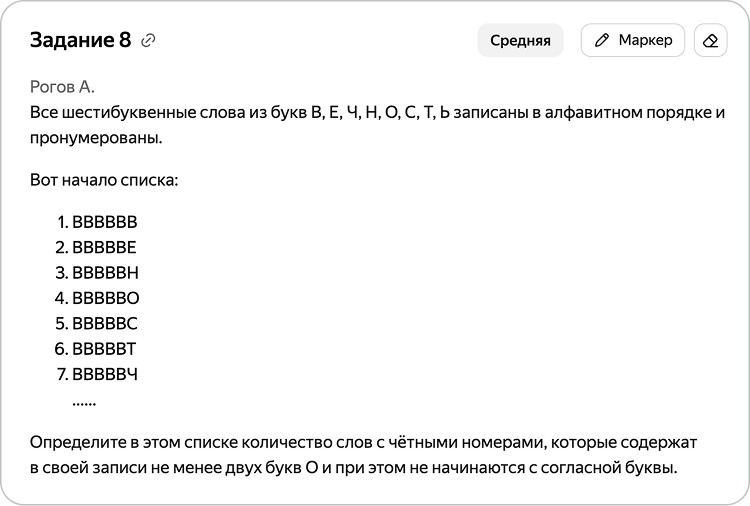Click the text Вот начало списка

104,180
